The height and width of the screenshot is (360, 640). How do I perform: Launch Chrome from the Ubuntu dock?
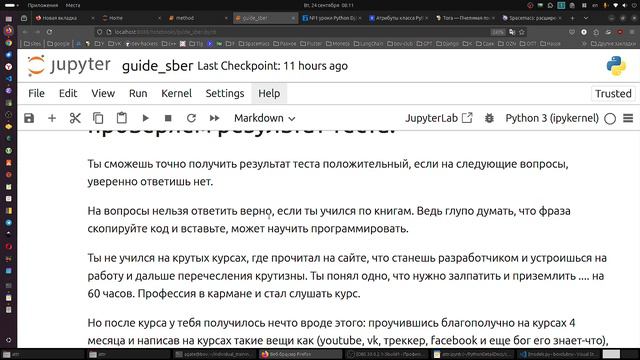click(9, 42)
